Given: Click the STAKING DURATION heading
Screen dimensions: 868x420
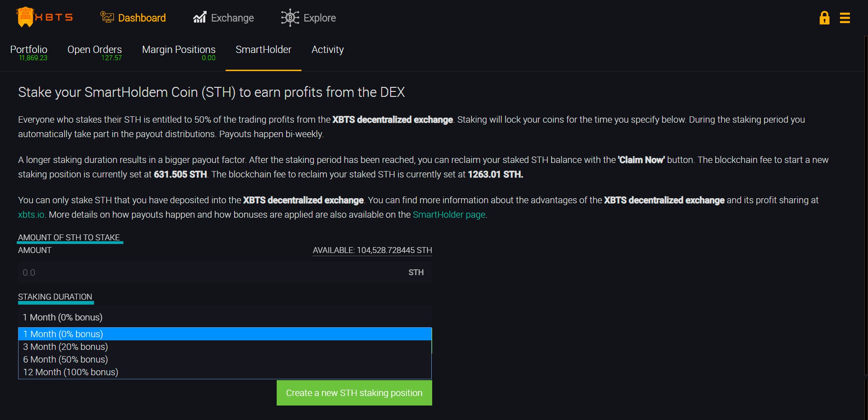Looking at the screenshot, I should click(x=55, y=297).
